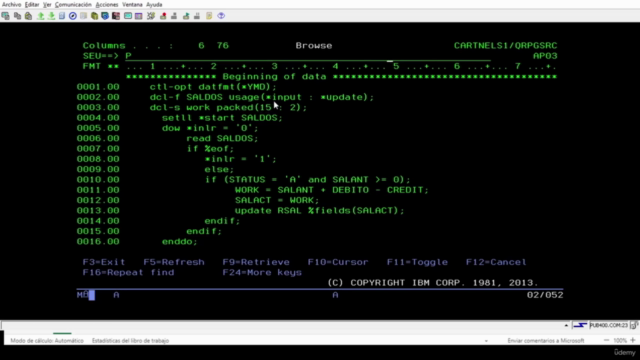
Task: Click the Excel zoom in plus button
Action: pyautogui.click(x=633, y=340)
